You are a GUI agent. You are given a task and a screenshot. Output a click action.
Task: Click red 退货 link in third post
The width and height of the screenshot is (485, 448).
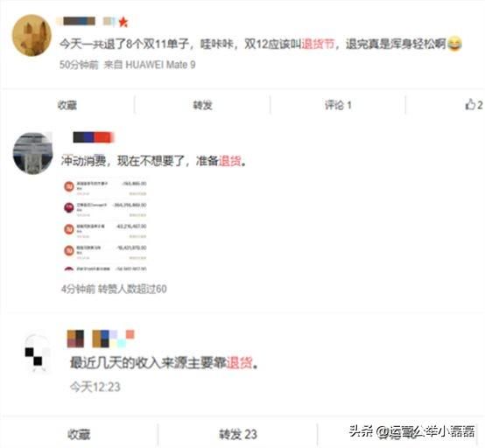[x=240, y=362]
